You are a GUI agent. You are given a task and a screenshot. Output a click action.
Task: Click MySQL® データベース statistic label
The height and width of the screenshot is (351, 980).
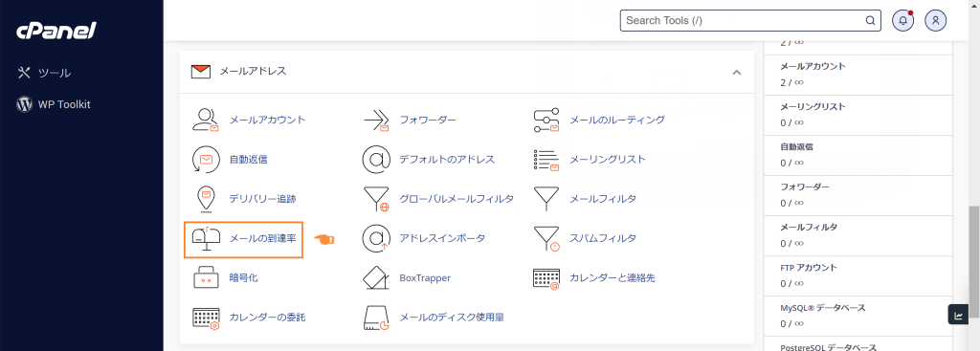(823, 308)
